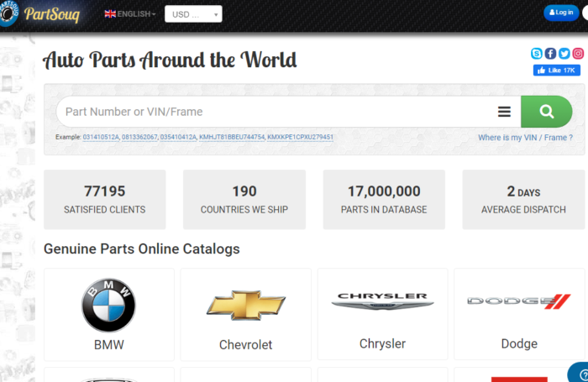Click the 2 Days Average Dispatch tile
The height and width of the screenshot is (382, 588).
pyautogui.click(x=523, y=200)
